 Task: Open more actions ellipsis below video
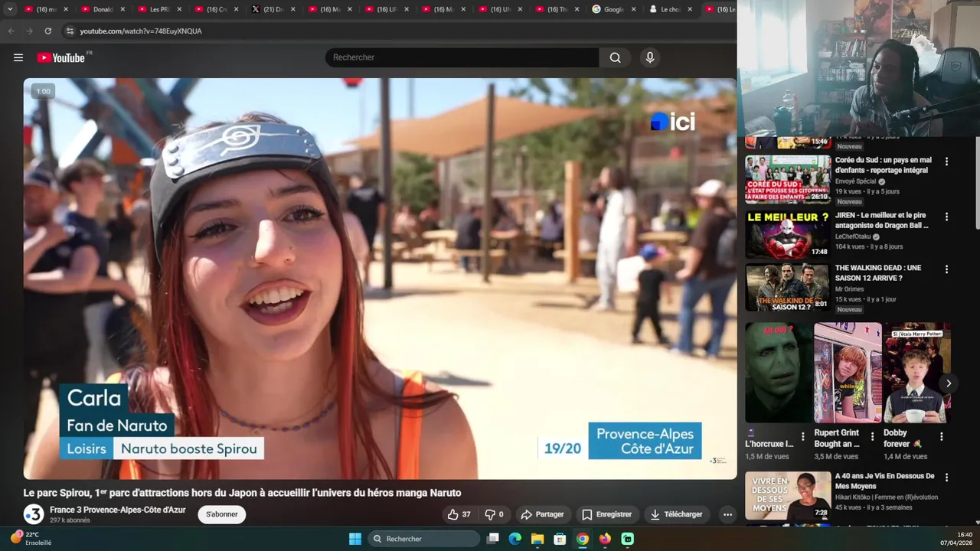pyautogui.click(x=727, y=514)
